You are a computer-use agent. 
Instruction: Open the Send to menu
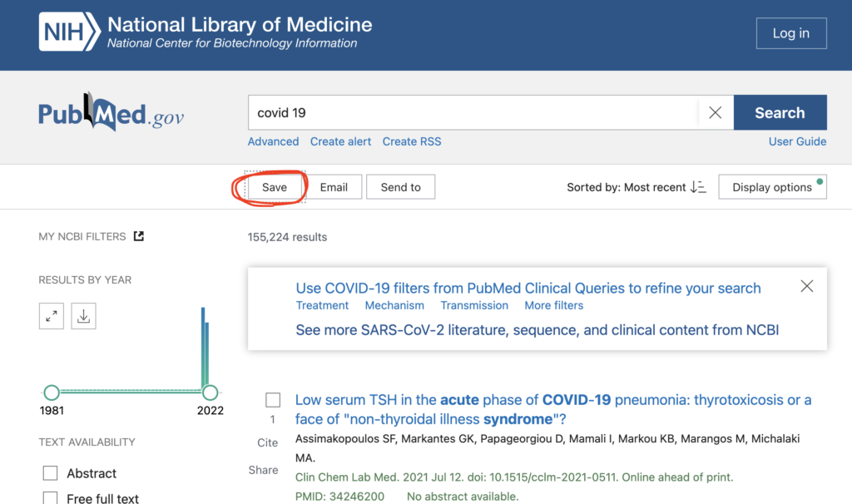(x=400, y=187)
